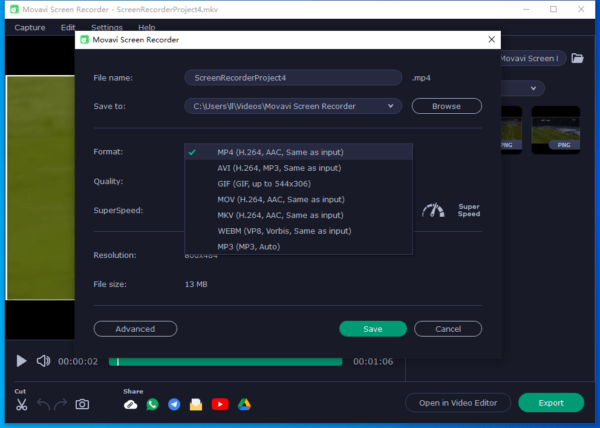Click the green Export button
Viewport: 600px width, 428px height.
(x=551, y=403)
